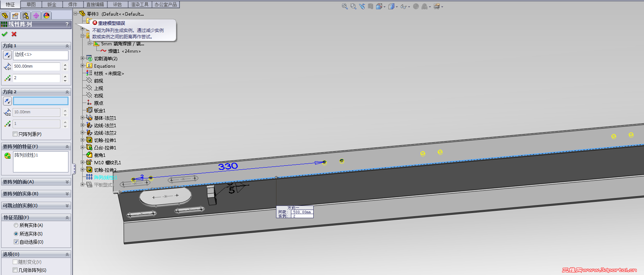Select 所有实体(A) radio button
The image size is (644, 275).
(x=16, y=225)
